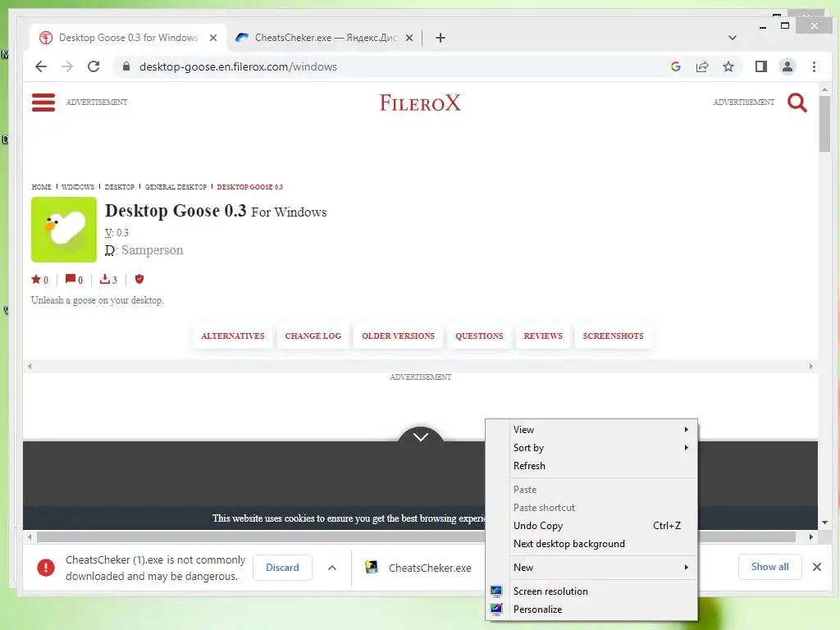Viewport: 840px width, 630px height.
Task: Switch to the CheatsCheker.exe Яндекс.Диск tab
Action: (x=324, y=38)
